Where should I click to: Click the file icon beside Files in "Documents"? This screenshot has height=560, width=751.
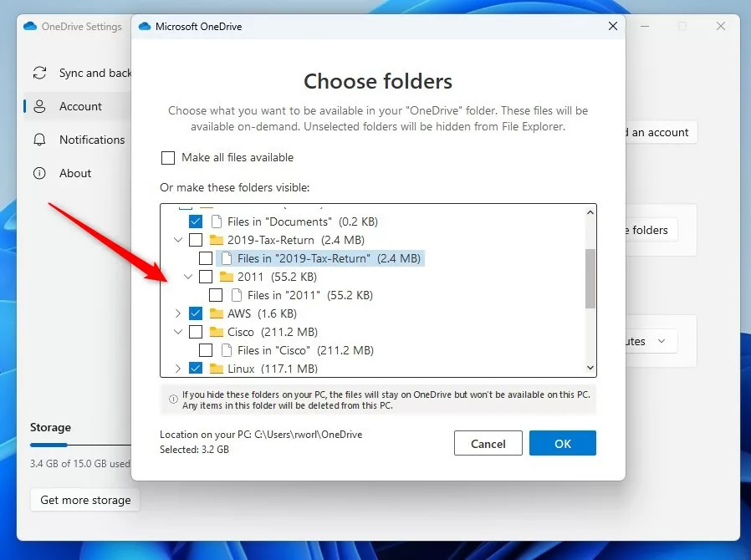[217, 221]
